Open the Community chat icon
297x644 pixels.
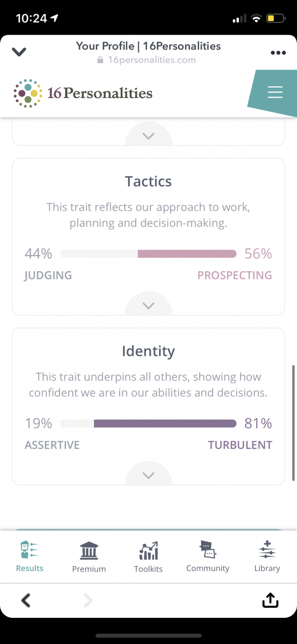coord(208,550)
